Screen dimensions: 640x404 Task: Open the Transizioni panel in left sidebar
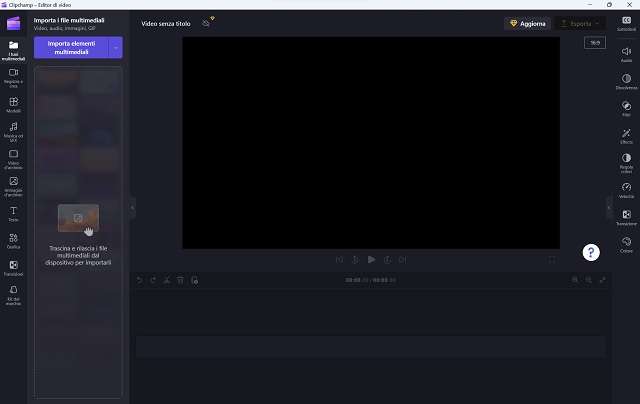14,268
